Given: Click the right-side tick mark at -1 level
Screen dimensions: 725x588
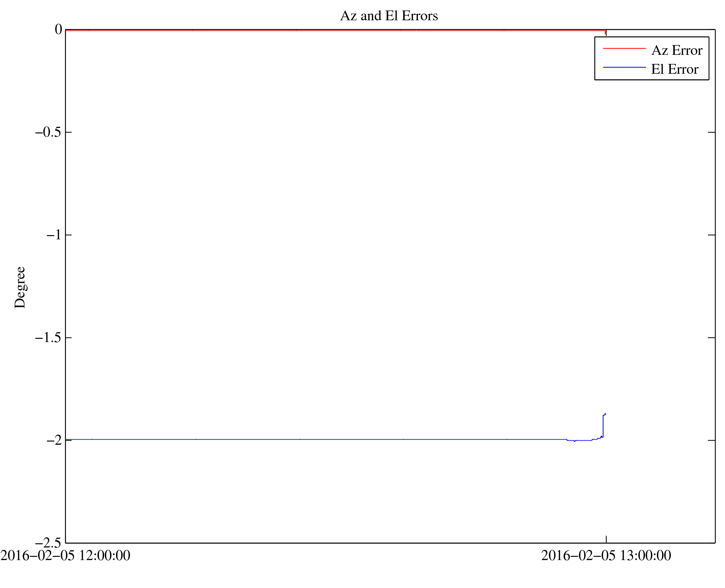Looking at the screenshot, I should click(x=711, y=235).
